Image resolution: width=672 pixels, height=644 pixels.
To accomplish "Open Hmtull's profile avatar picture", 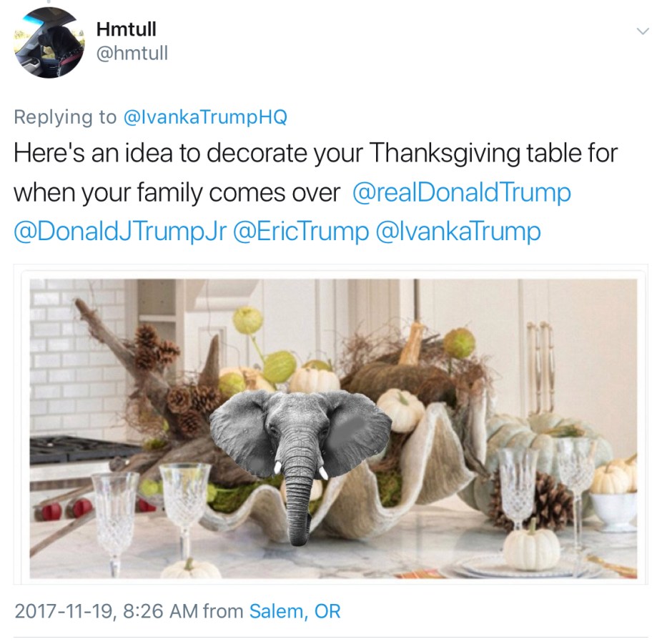I will point(50,43).
